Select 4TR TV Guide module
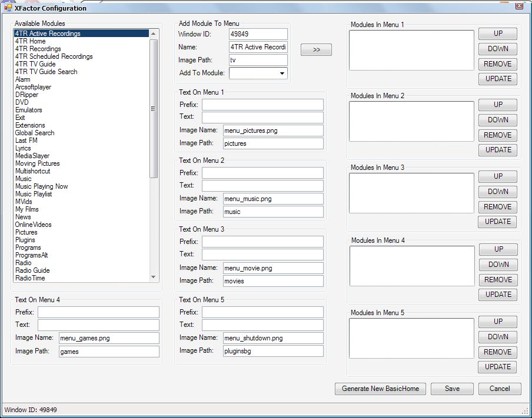Image resolution: width=532 pixels, height=418 pixels. 35,64
